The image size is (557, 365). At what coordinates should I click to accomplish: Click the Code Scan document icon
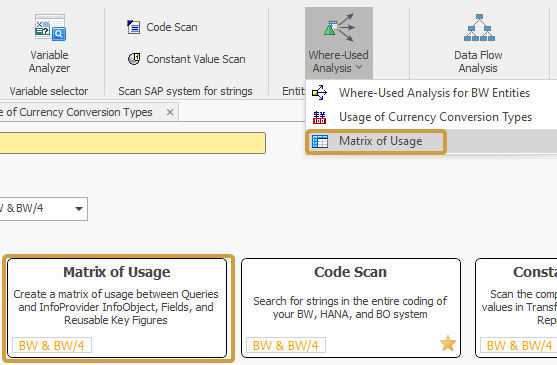[134, 27]
